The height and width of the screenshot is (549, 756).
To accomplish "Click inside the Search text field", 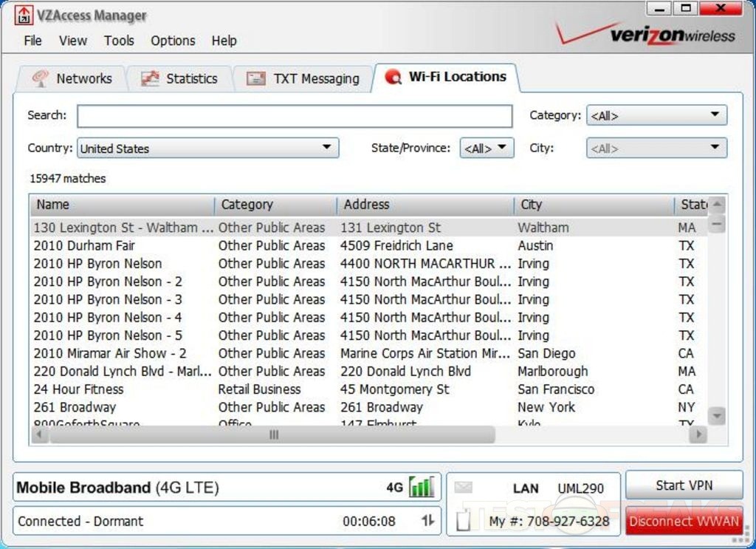I will pos(295,116).
